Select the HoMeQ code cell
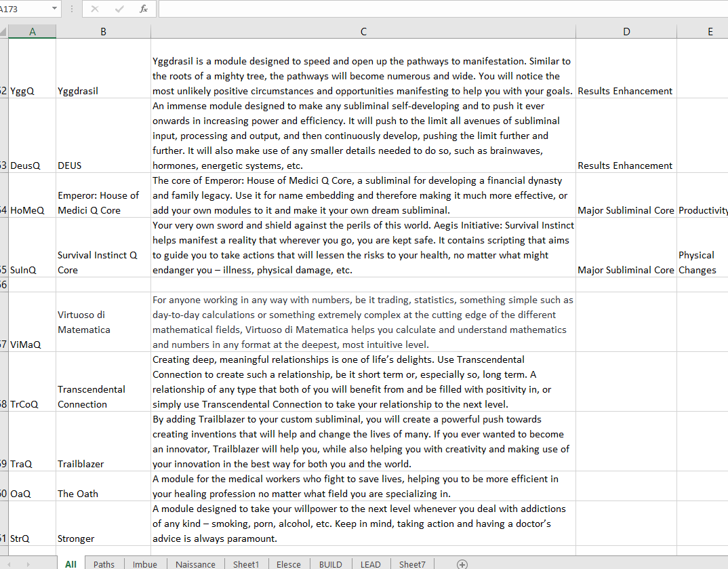 (x=32, y=195)
